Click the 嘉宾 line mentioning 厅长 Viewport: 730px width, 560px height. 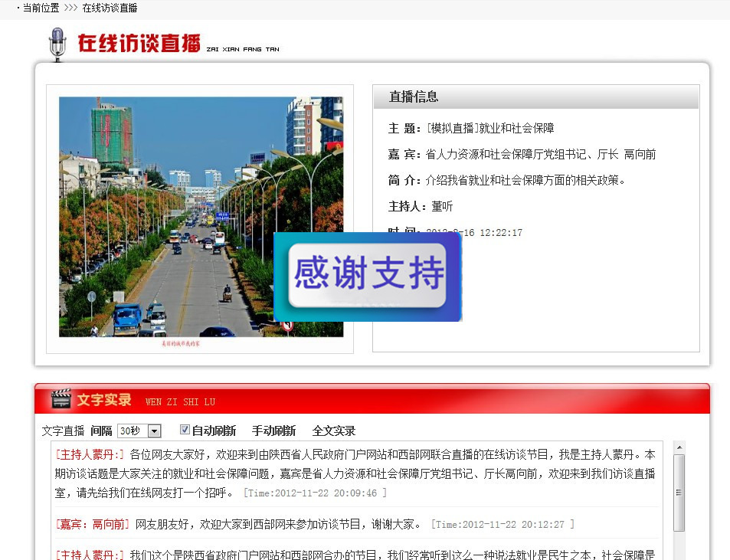pyautogui.click(x=522, y=154)
